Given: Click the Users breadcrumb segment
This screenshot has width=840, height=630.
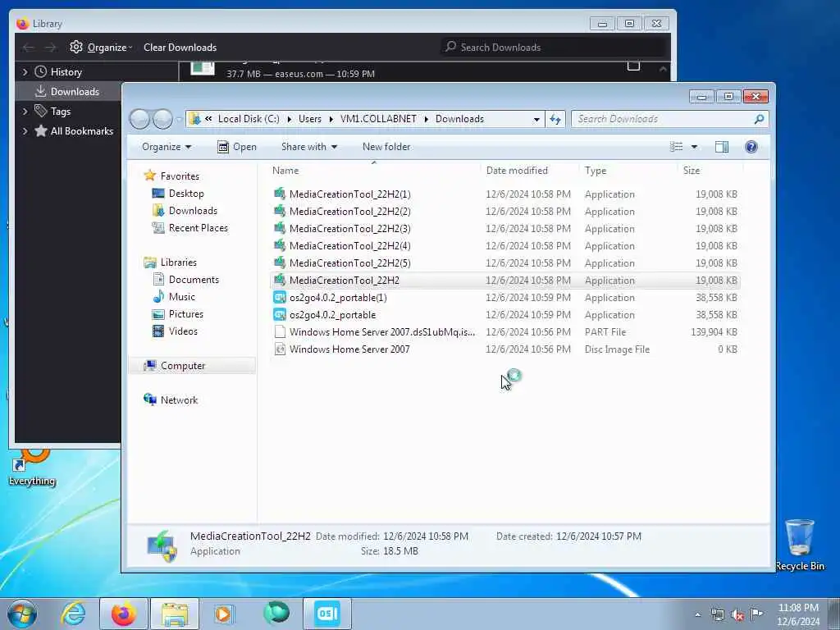Looking at the screenshot, I should point(310,119).
